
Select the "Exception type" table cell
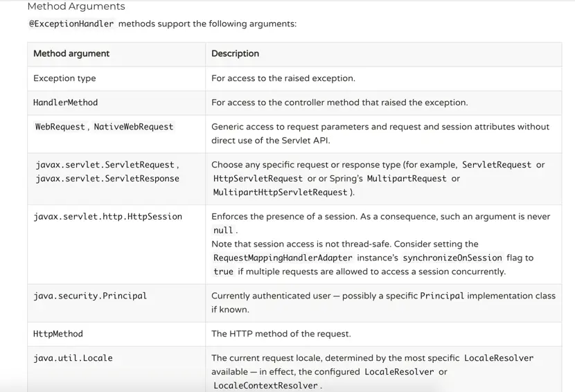pyautogui.click(x=64, y=78)
